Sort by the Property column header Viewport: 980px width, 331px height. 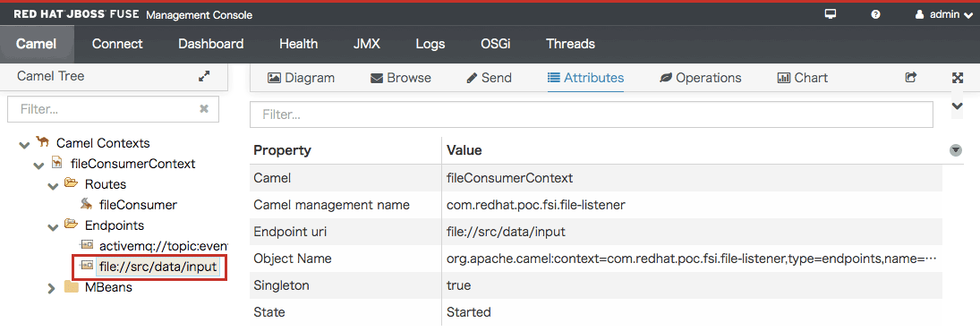(x=283, y=150)
